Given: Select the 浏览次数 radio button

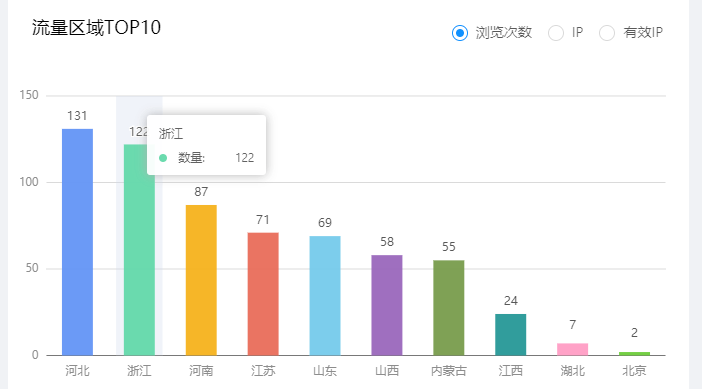Looking at the screenshot, I should click(x=460, y=33).
